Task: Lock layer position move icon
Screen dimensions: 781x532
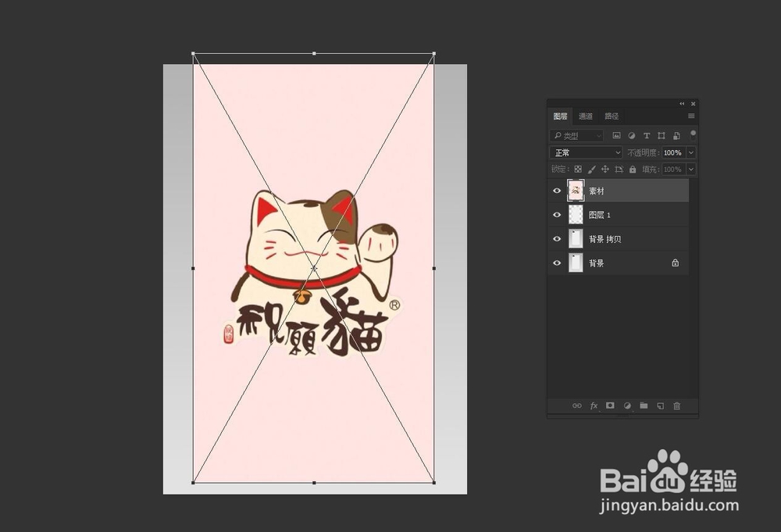Action: 605,170
